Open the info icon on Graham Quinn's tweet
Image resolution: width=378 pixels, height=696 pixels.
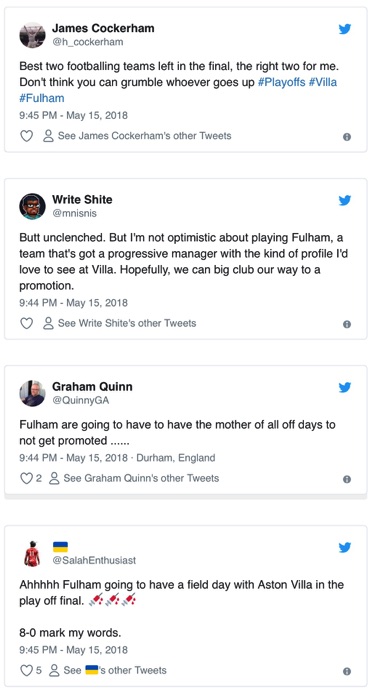[x=347, y=479]
